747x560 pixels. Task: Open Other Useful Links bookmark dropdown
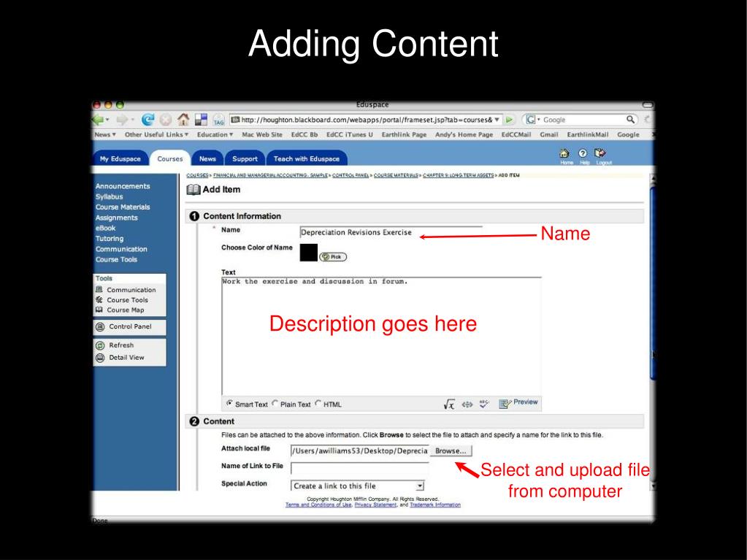pos(157,135)
